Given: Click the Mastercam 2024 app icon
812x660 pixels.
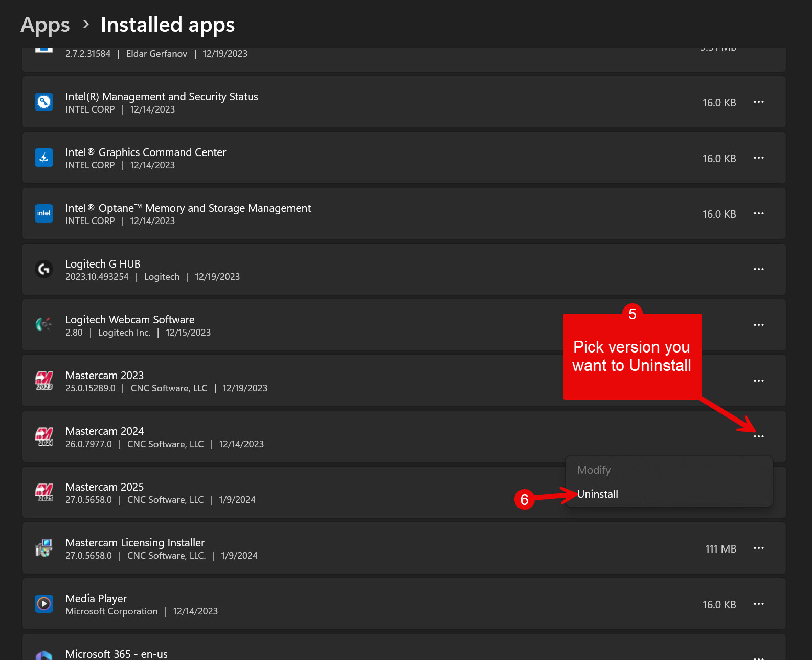Looking at the screenshot, I should [44, 436].
